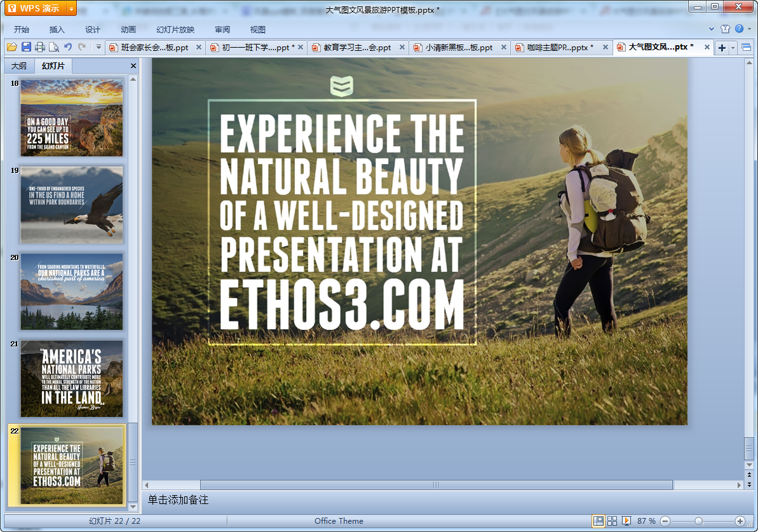Switch to the 大纲 outline pane tab
Viewport: 758px width, 532px height.
coord(19,65)
